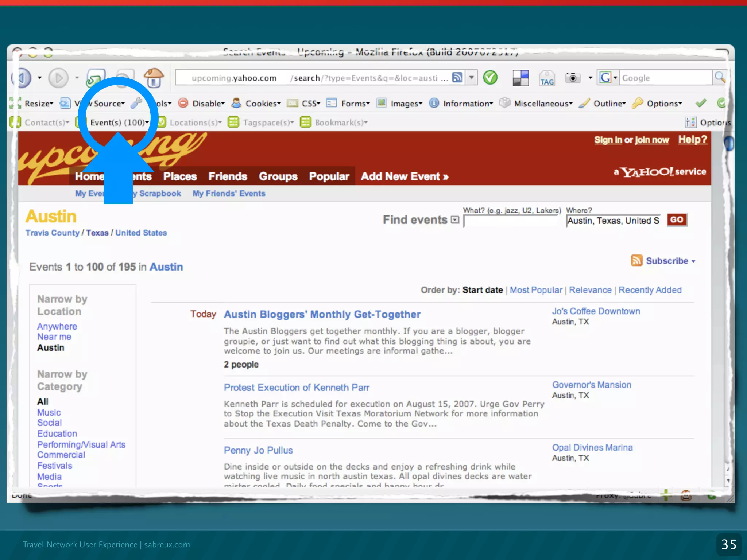Viewport: 747px width, 560px height.
Task: Sort events by Recently Added
Action: (650, 290)
